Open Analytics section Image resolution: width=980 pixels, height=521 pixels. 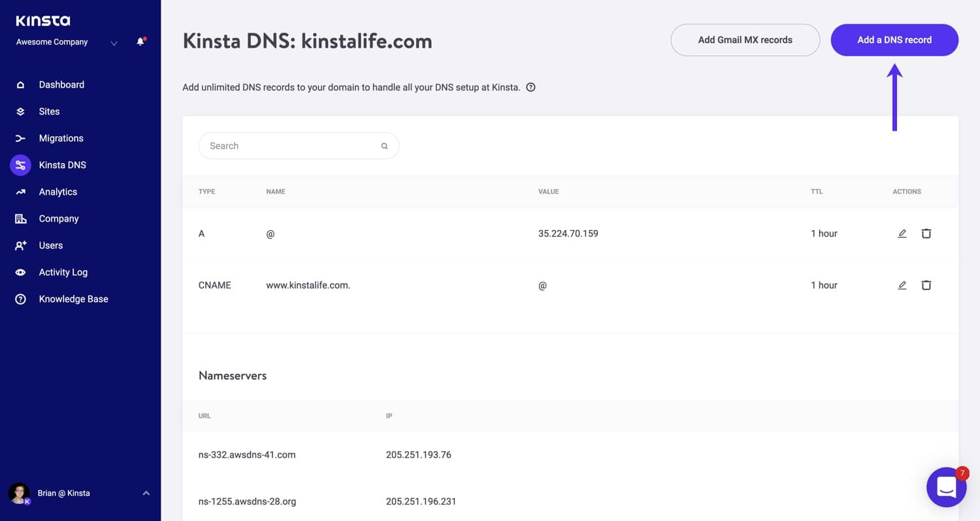57,192
